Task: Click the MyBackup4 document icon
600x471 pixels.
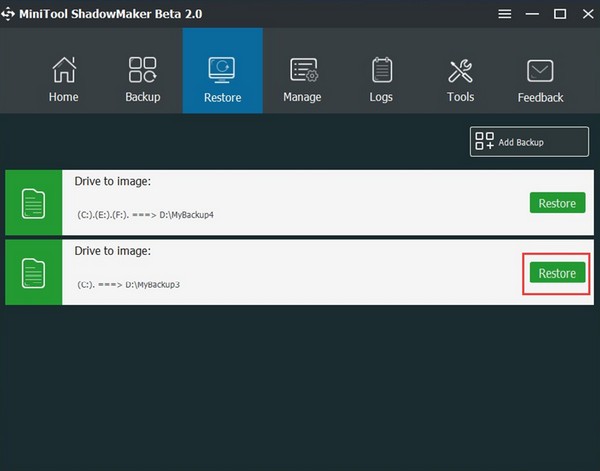Action: (33, 203)
